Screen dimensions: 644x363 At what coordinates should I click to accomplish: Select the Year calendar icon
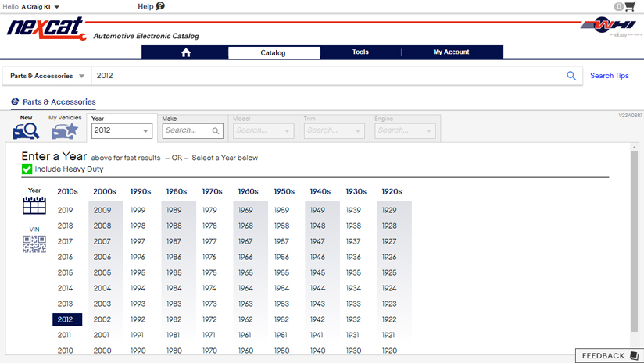tap(34, 205)
